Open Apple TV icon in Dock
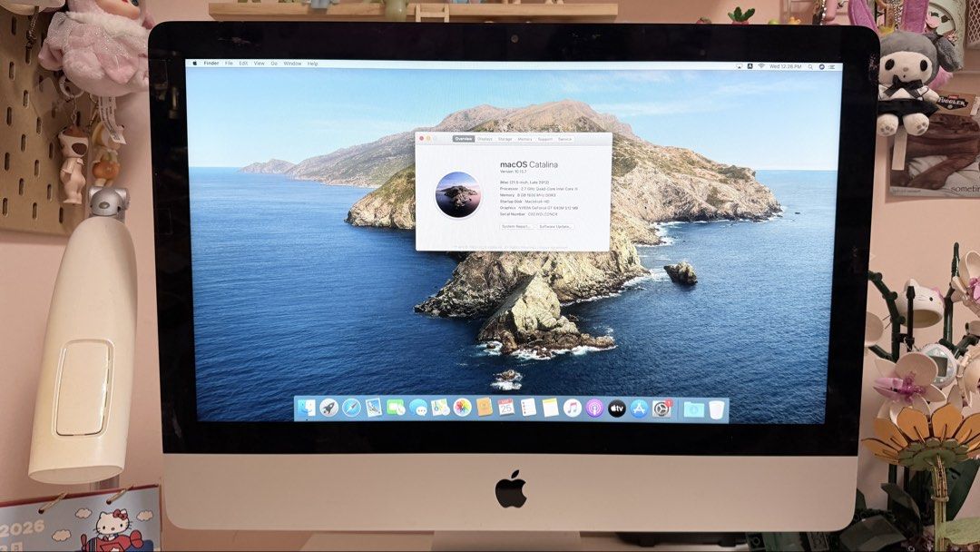 617,409
